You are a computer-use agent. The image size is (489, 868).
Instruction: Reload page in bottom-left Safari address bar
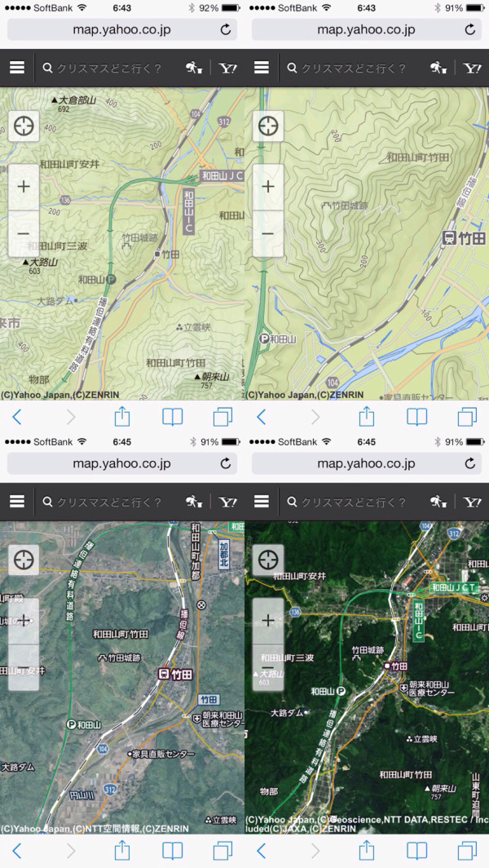[x=225, y=464]
